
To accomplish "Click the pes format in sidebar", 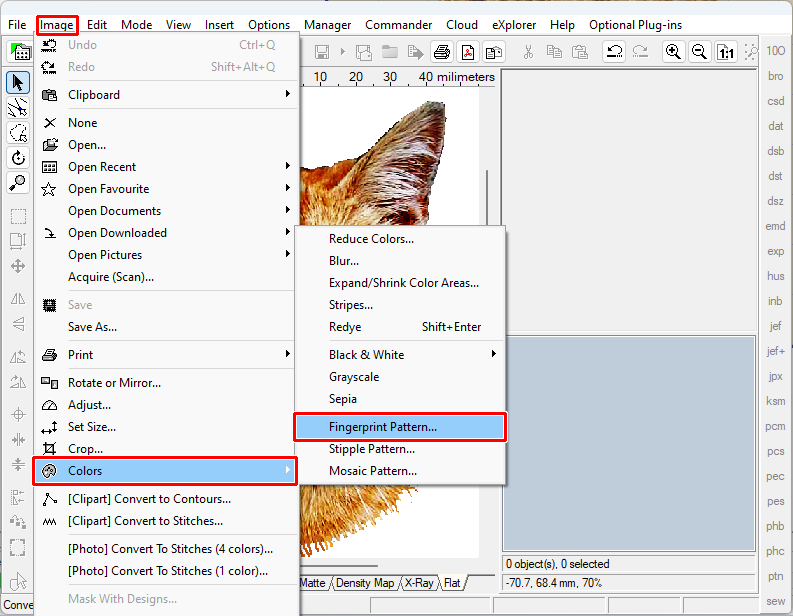I will point(775,501).
